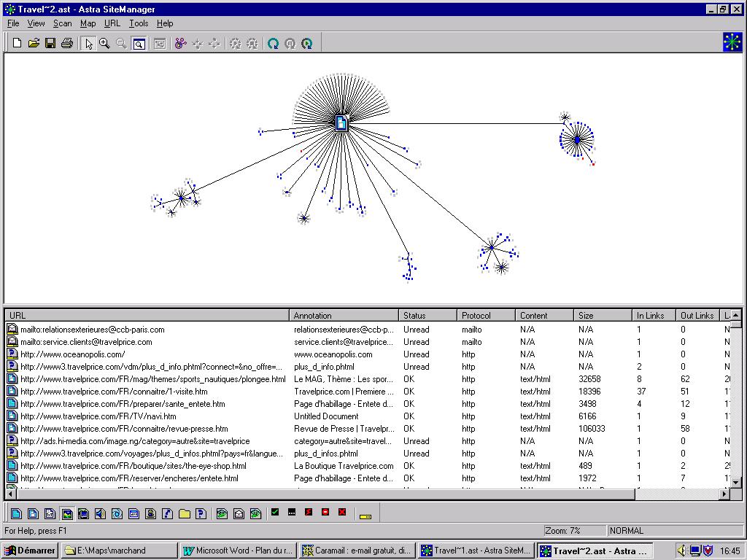Click the form/application filter icon
This screenshot has height=560, width=747.
[134, 513]
